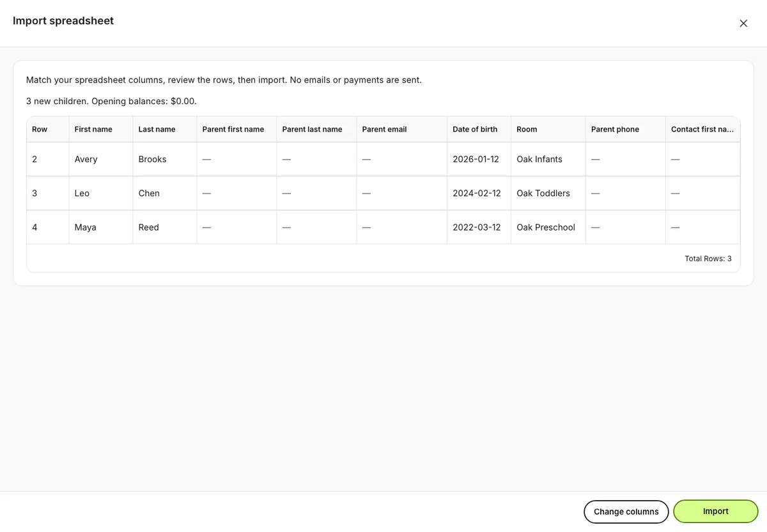Click the truncated Contact first name header
Image resolution: width=767 pixels, height=532 pixels.
(702, 129)
